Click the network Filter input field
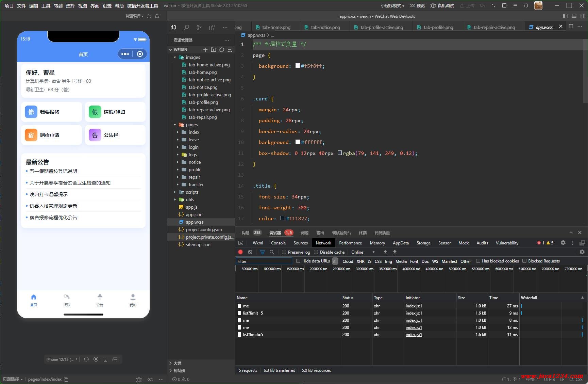Screen dimensions: 588x384 (x=264, y=261)
